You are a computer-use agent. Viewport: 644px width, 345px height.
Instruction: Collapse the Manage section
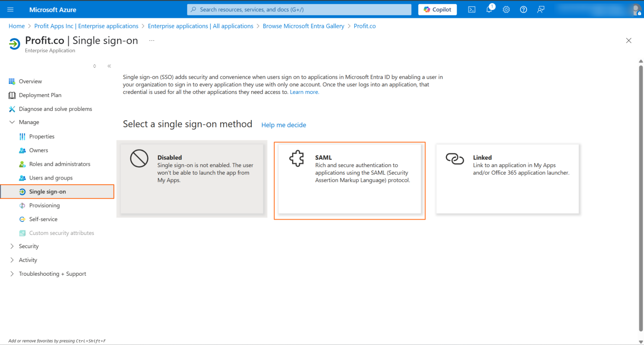pos(12,122)
